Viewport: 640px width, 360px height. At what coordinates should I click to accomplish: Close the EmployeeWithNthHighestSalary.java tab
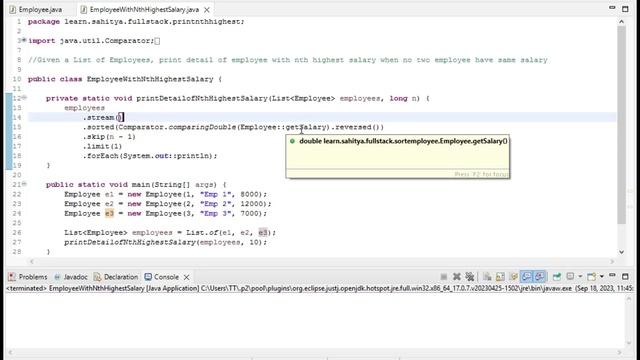coord(207,9)
